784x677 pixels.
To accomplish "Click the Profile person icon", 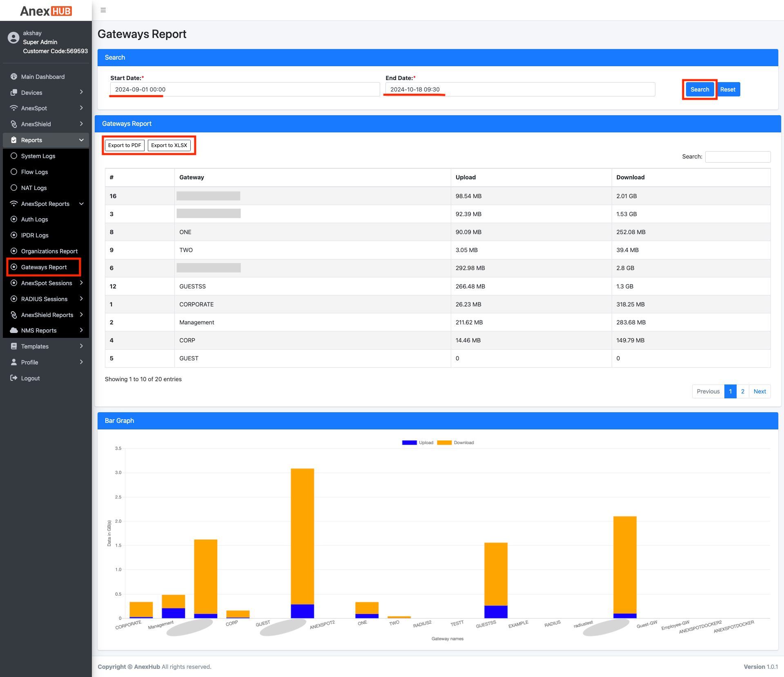I will (14, 362).
